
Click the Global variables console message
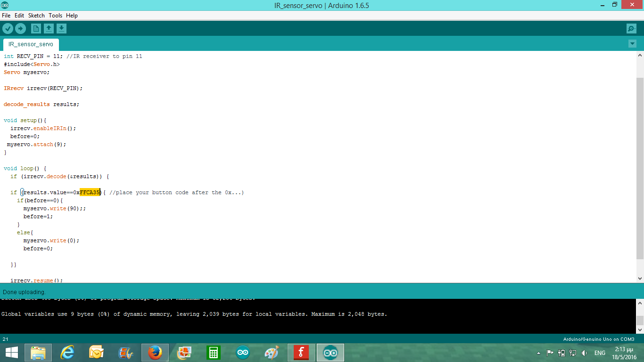pyautogui.click(x=194, y=314)
